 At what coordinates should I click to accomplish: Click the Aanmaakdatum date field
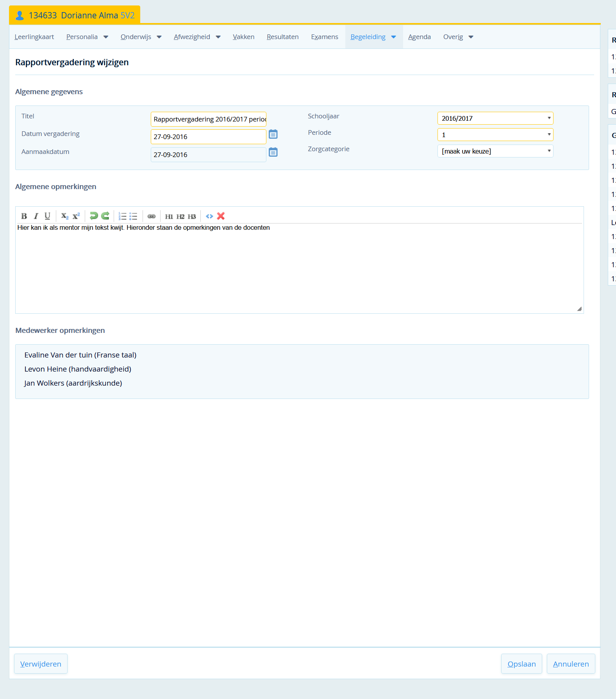point(209,155)
